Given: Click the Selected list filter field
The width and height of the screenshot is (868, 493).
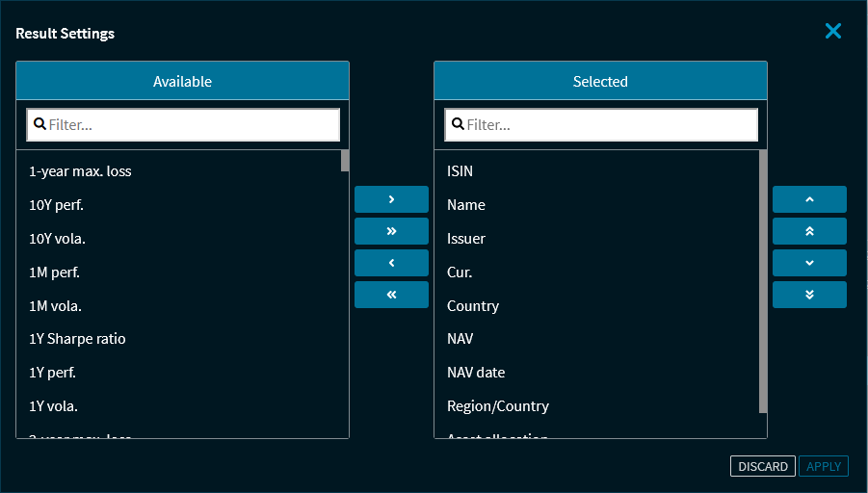Looking at the screenshot, I should tap(609, 125).
